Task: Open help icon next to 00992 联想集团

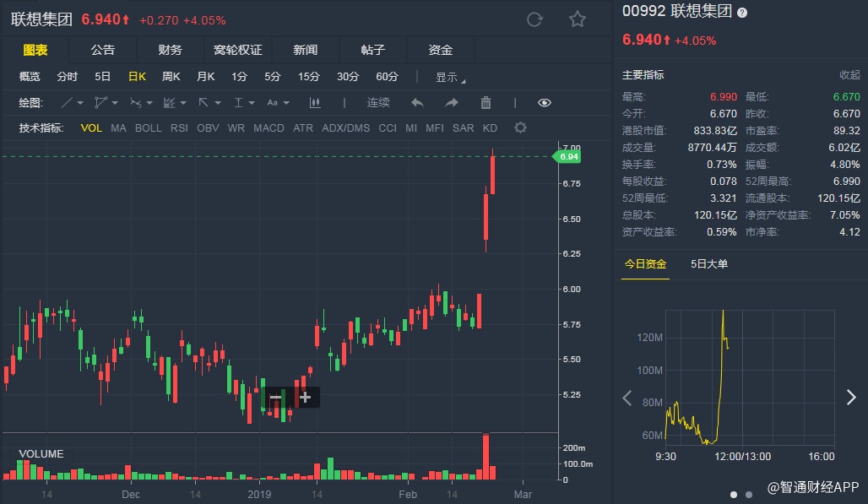Action: 742,12
